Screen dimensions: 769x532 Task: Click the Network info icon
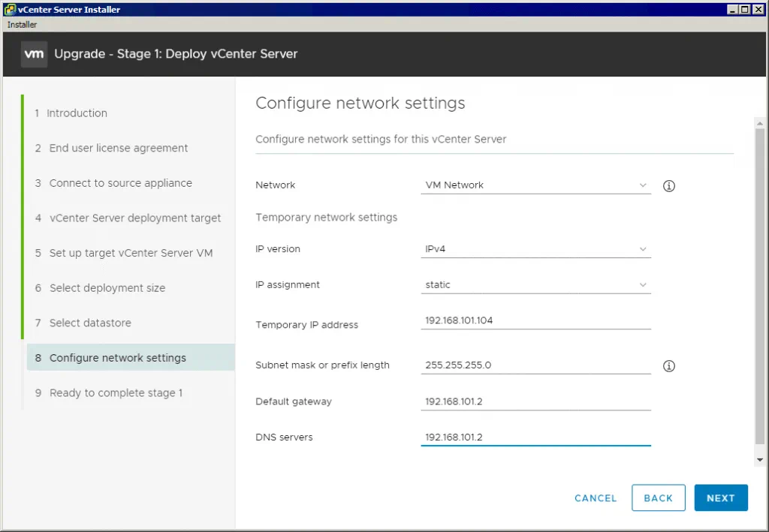click(x=668, y=185)
